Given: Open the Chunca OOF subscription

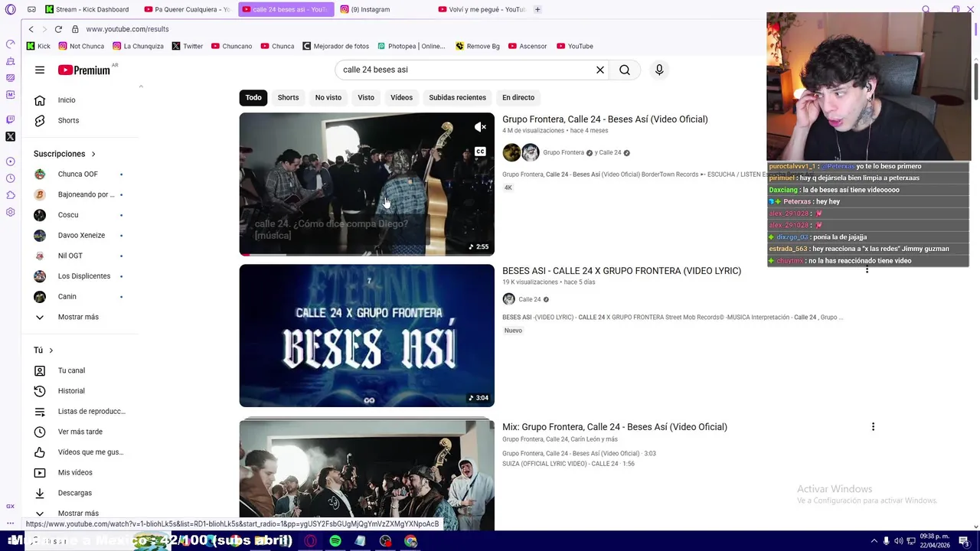Looking at the screenshot, I should coord(80,174).
